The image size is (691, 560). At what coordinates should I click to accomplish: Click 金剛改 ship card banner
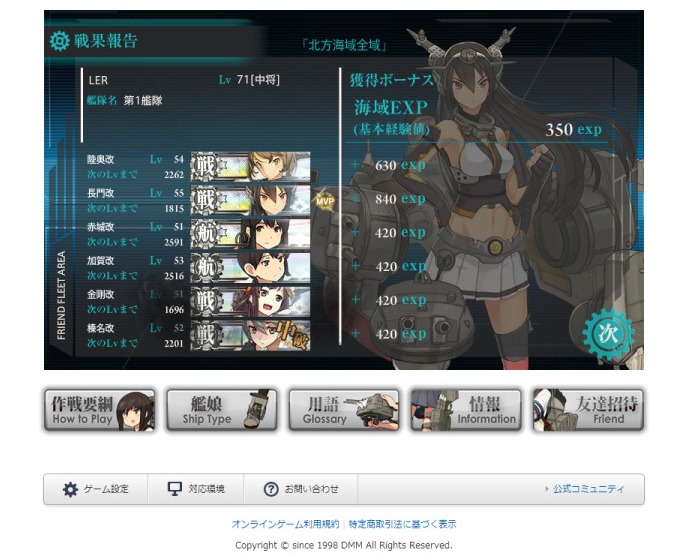[x=250, y=301]
